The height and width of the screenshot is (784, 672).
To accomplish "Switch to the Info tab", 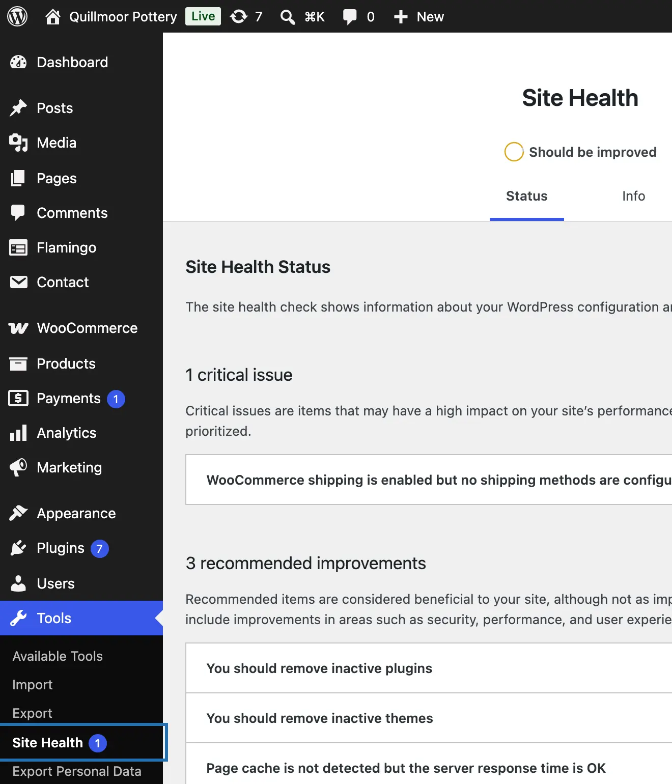I will click(x=633, y=196).
